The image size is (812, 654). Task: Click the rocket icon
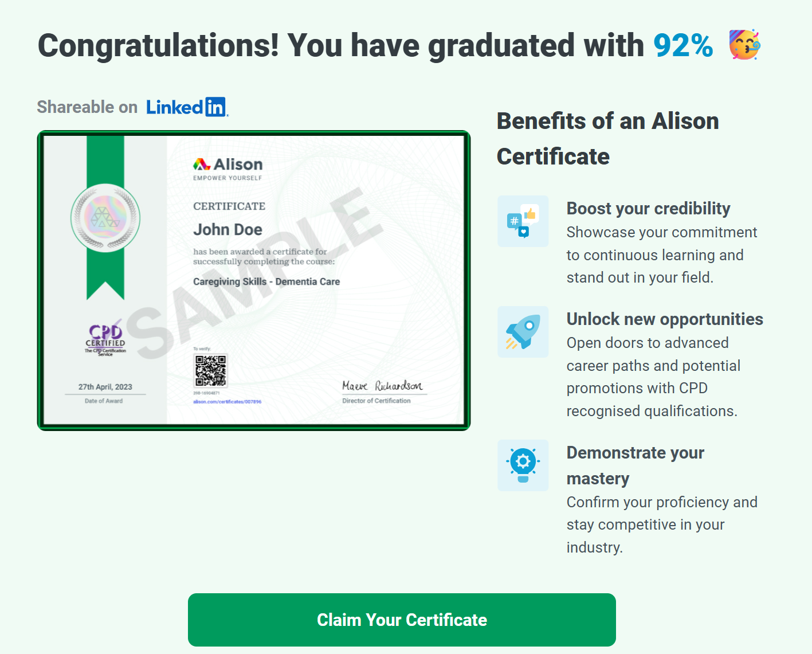click(x=523, y=332)
